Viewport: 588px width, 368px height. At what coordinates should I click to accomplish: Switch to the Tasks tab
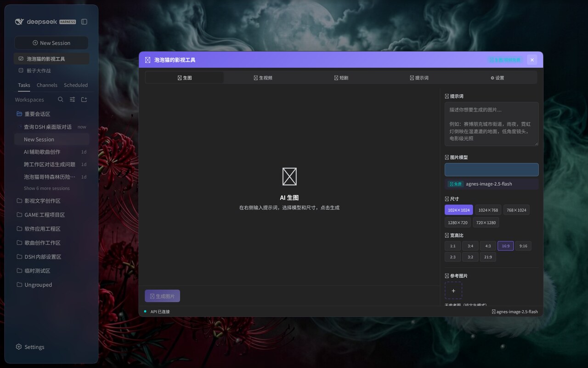pyautogui.click(x=24, y=85)
